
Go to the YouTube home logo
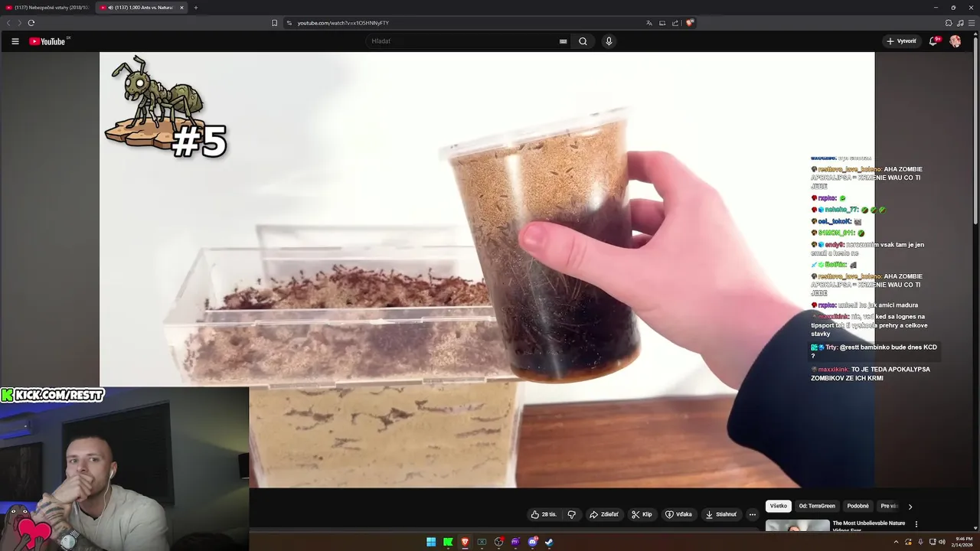pos(49,41)
